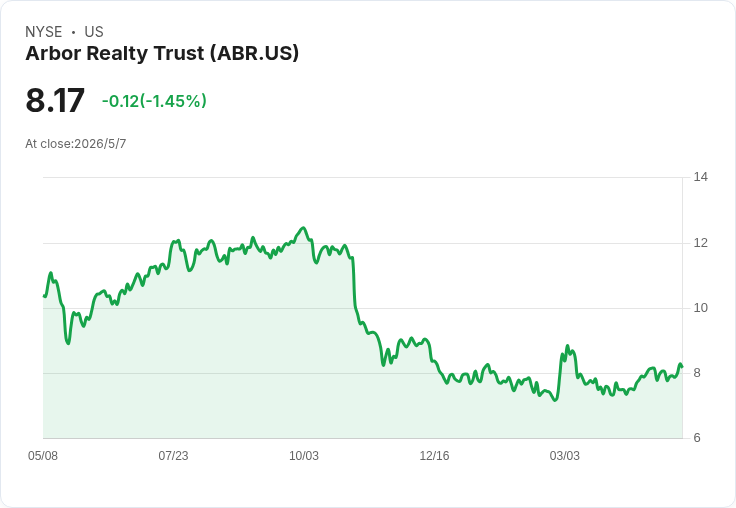Image resolution: width=736 pixels, height=508 pixels.
Task: Click the 8 y-axis price label
Action: tap(697, 373)
